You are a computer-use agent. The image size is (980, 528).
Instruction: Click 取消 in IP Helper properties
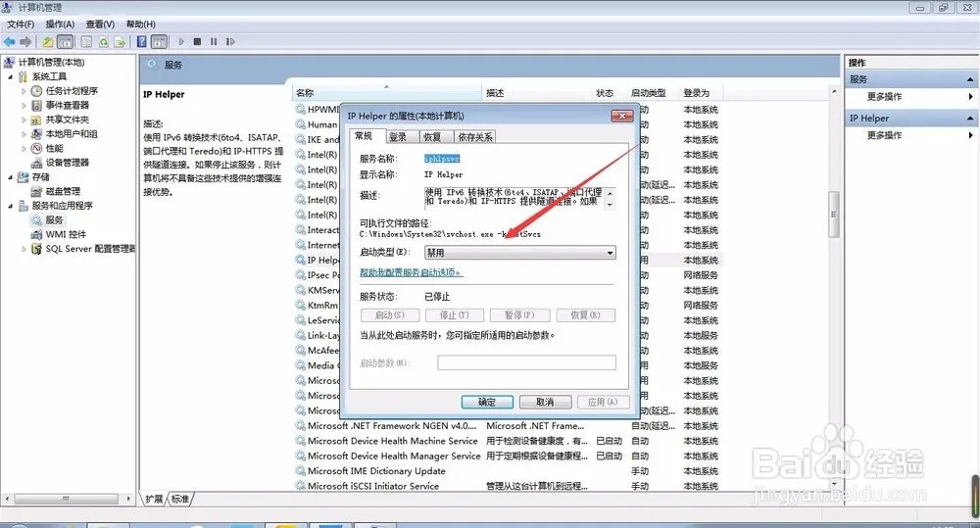click(545, 402)
